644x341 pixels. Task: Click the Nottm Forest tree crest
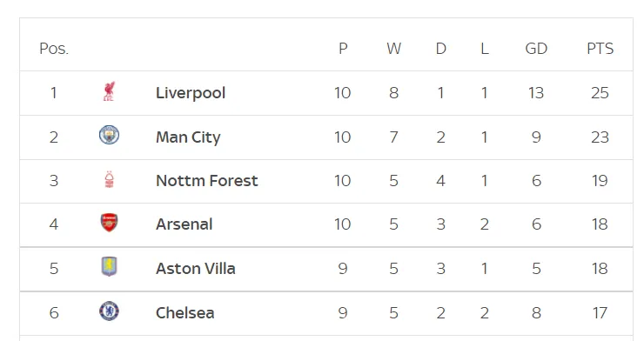point(110,180)
